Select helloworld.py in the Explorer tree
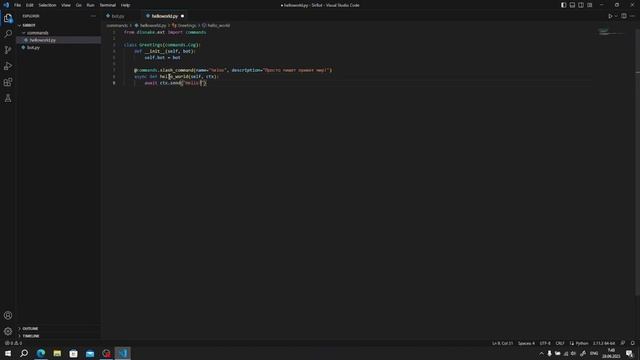The height and width of the screenshot is (360, 640). (58, 40)
